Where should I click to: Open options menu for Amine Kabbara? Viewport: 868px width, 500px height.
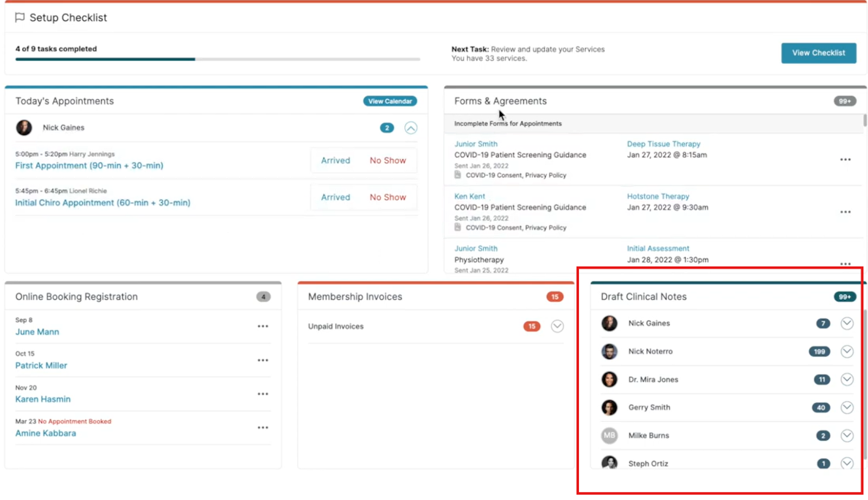(x=263, y=427)
